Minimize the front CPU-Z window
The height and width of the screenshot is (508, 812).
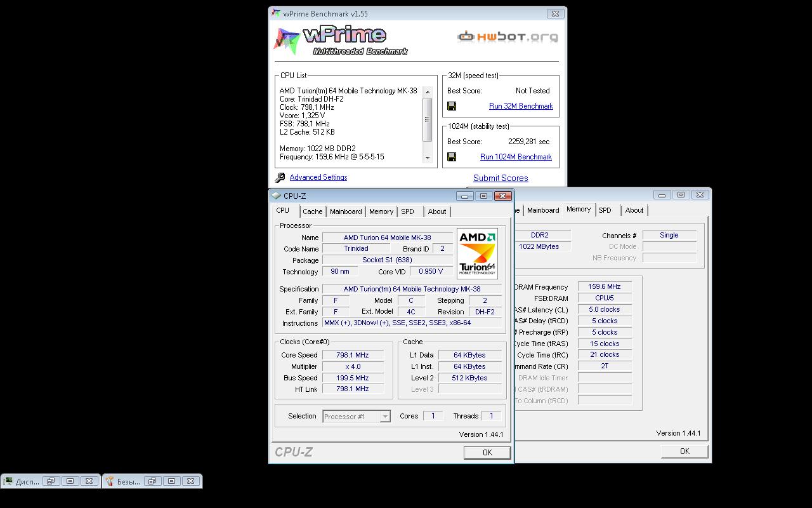465,196
